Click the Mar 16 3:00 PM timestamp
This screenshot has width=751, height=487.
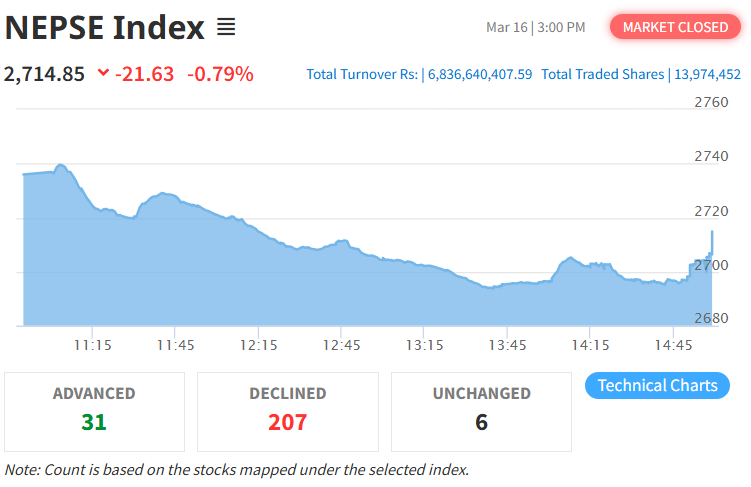[535, 27]
